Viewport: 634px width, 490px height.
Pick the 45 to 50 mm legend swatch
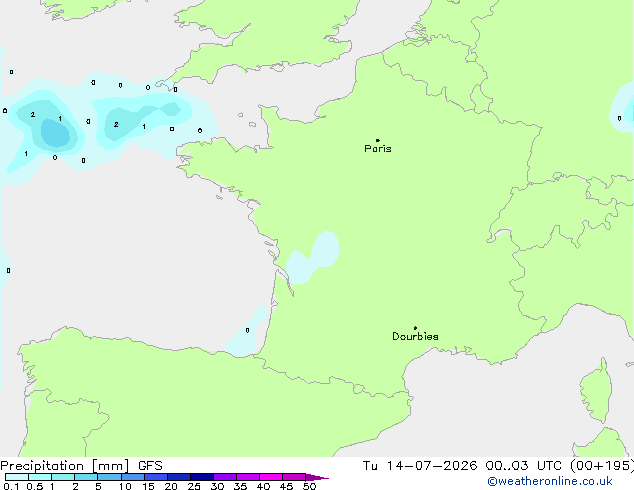[294, 477]
